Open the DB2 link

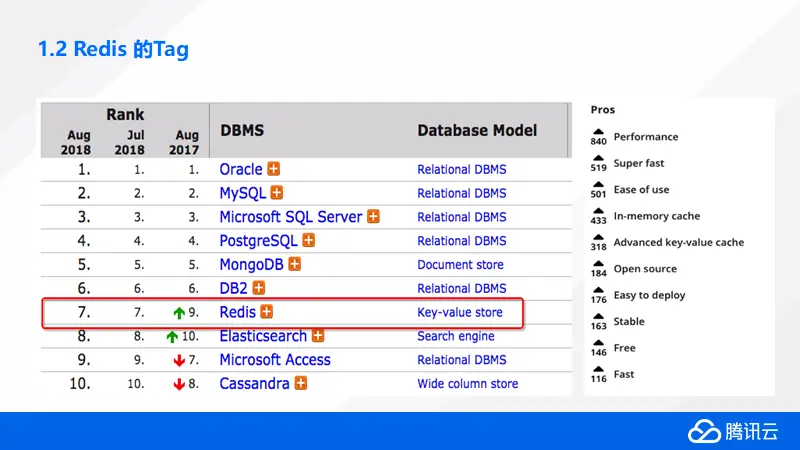pos(233,288)
